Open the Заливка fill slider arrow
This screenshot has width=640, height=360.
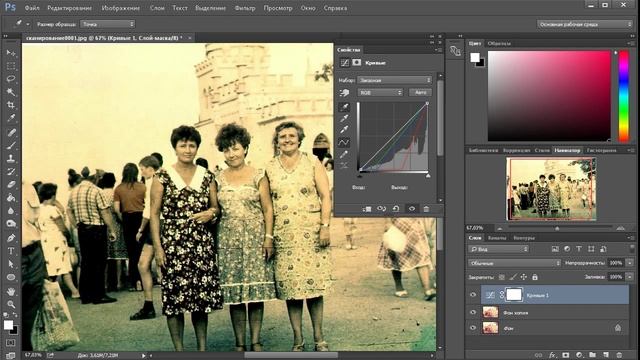click(x=630, y=277)
